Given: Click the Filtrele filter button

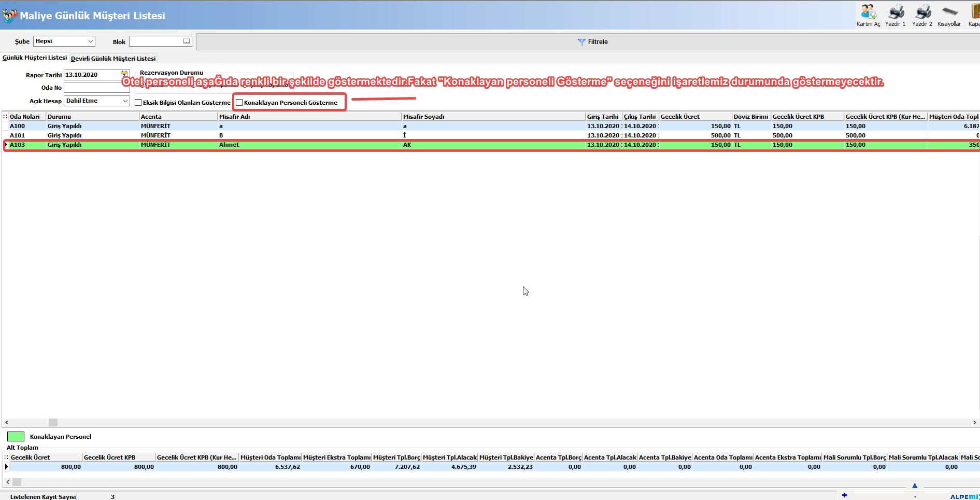Looking at the screenshot, I should [x=593, y=42].
